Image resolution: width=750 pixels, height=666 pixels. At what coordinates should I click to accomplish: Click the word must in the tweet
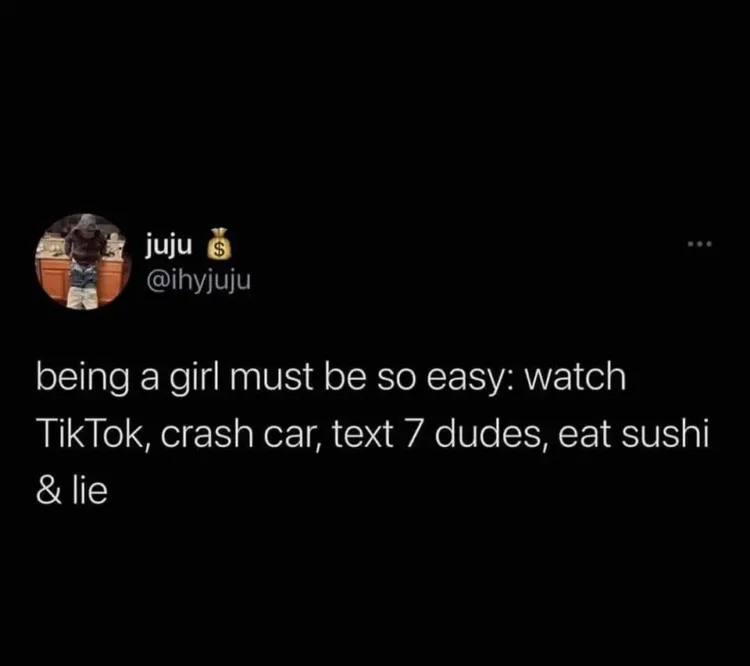click(275, 378)
